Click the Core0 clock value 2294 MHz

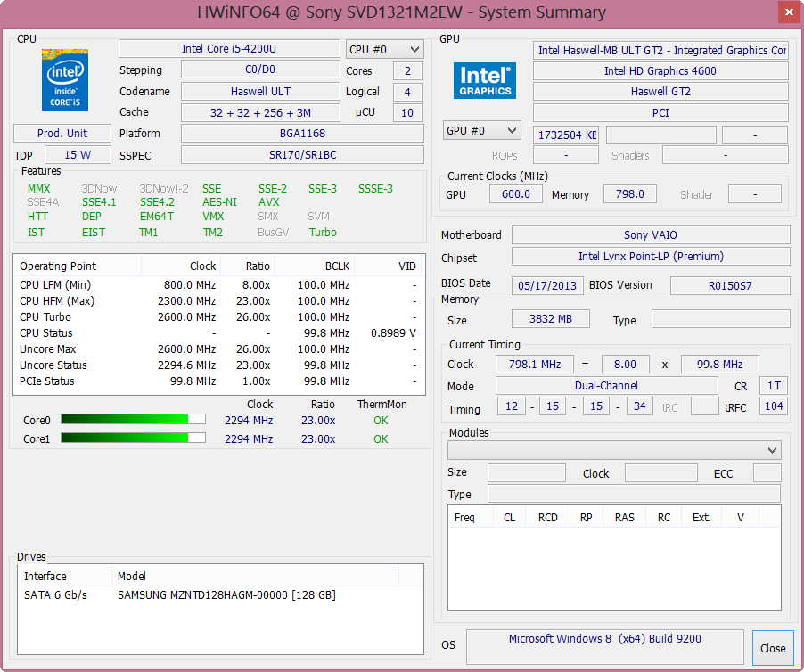[x=249, y=421]
